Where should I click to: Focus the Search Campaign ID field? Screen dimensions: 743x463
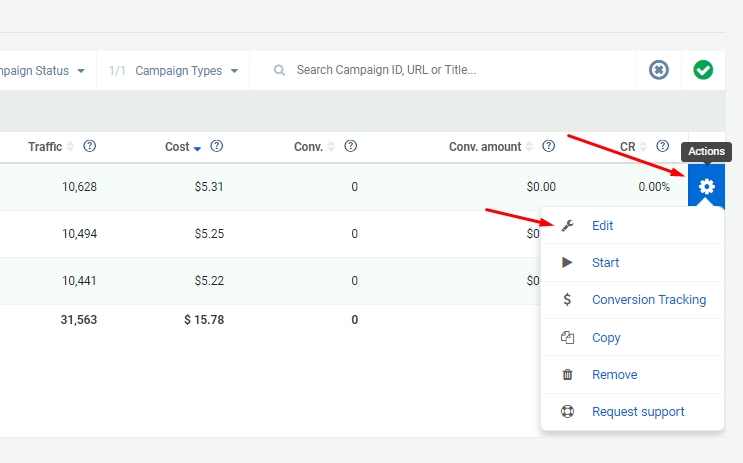455,70
